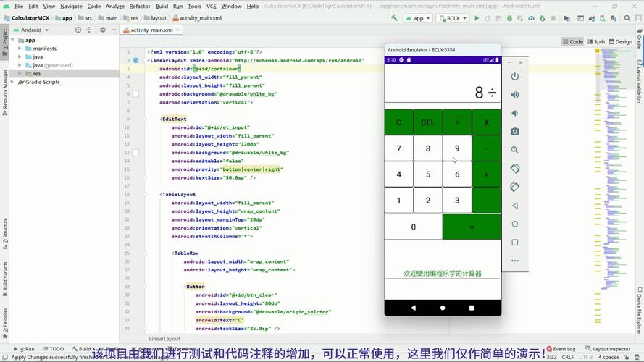Click emulator side panel Home circle

(514, 224)
